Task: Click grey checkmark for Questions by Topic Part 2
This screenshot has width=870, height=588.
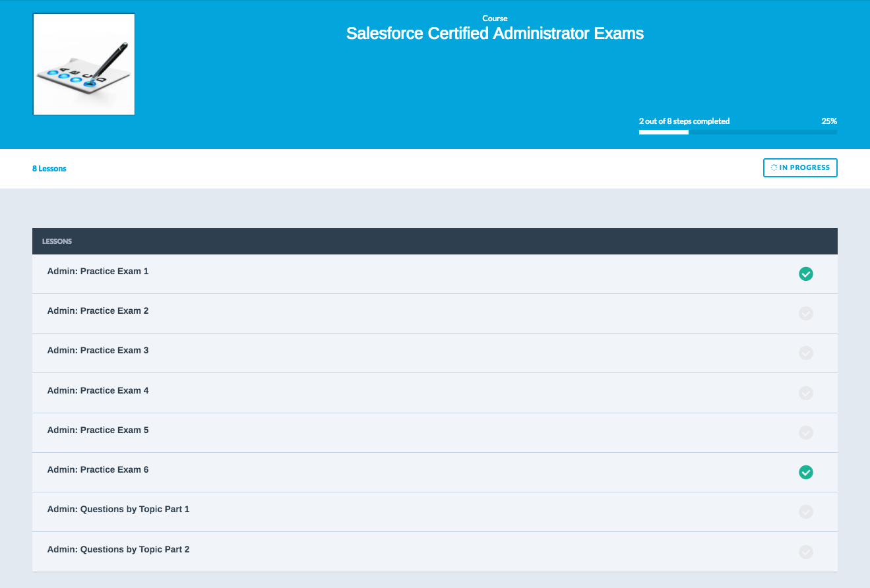Action: 805,552
